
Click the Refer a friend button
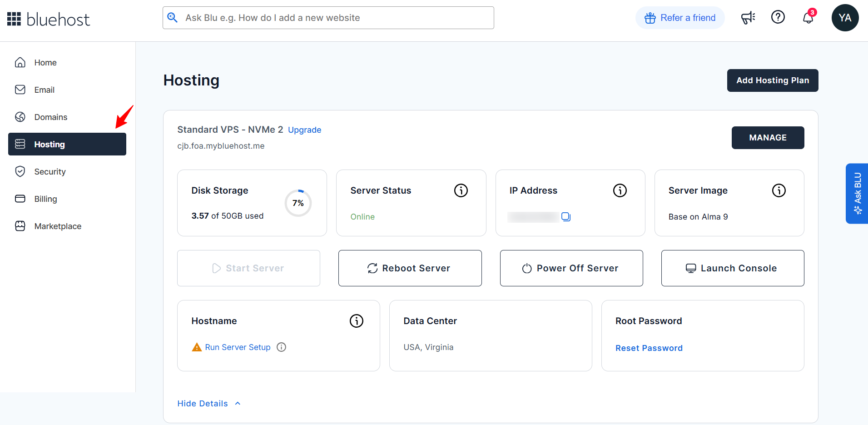[680, 18]
